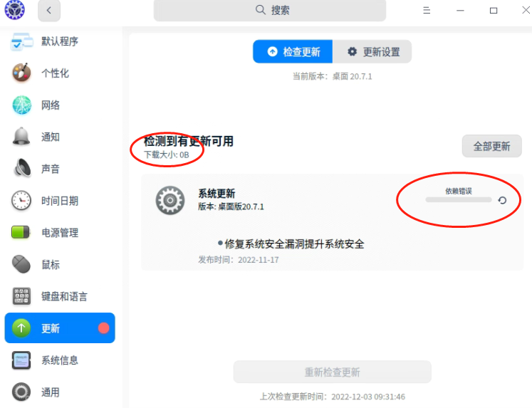
Task: Click the 修复系统安全漏洞提升系统安全 changelog text
Action: click(294, 244)
